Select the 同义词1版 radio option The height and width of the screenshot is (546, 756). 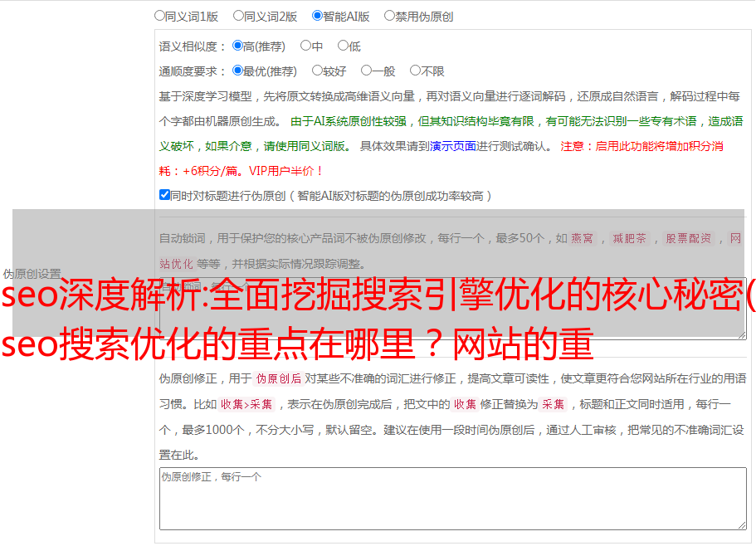point(159,16)
